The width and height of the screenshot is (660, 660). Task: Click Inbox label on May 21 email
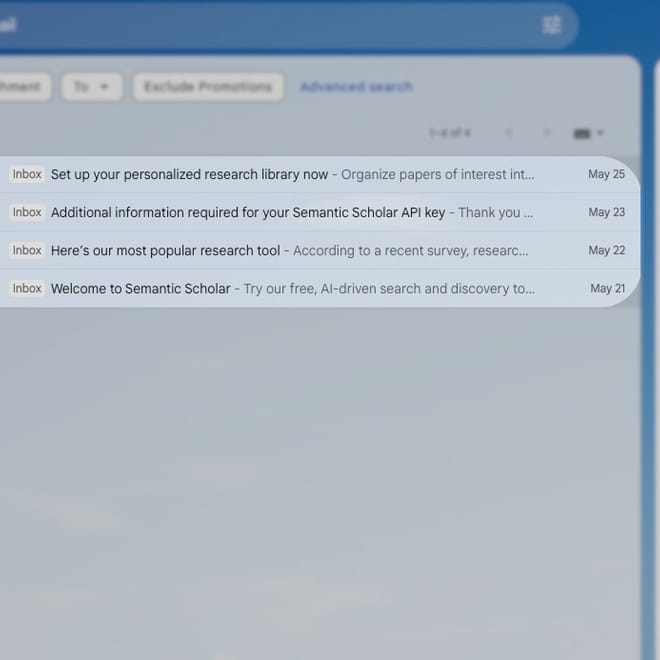pos(27,288)
